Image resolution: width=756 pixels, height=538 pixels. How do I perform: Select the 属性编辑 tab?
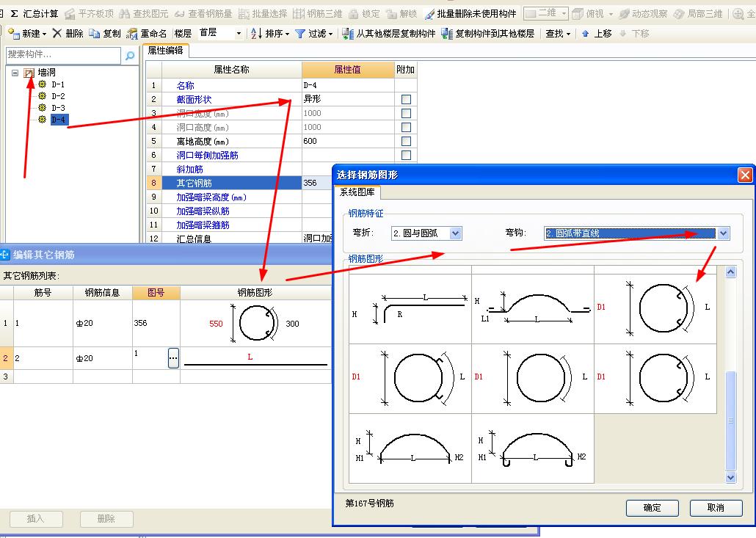click(165, 50)
